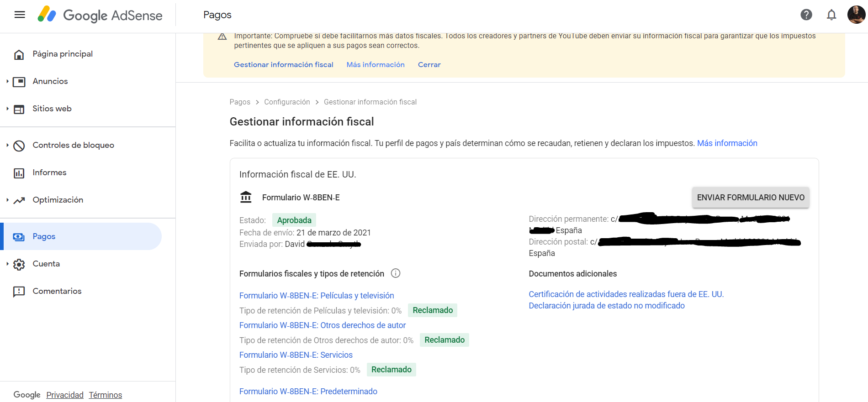
Task: Click the Comentarios feedback icon
Action: click(x=19, y=292)
